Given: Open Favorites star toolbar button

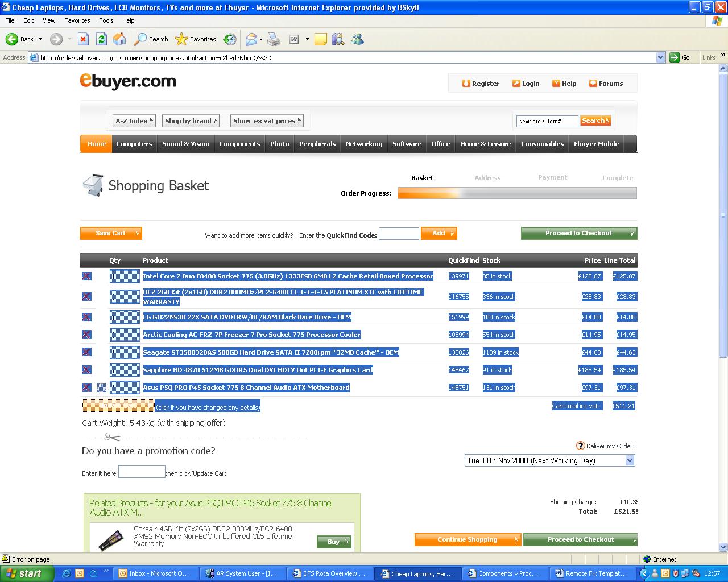Looking at the screenshot, I should click(196, 39).
